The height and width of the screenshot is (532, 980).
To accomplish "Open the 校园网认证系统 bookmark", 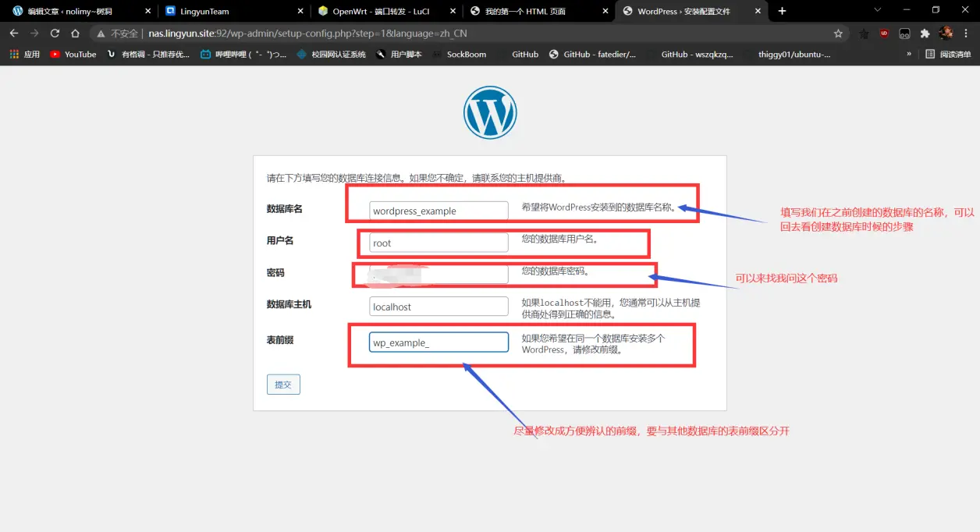I will pyautogui.click(x=332, y=55).
